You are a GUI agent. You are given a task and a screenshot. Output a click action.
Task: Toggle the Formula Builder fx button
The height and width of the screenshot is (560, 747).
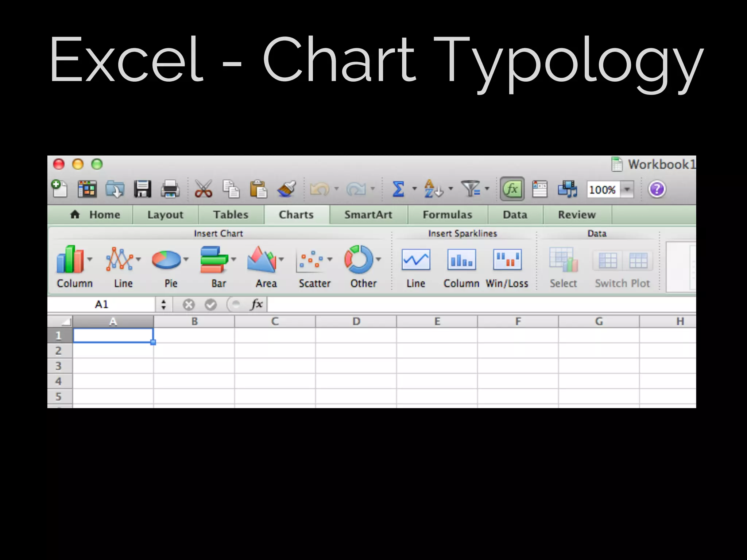coord(512,189)
